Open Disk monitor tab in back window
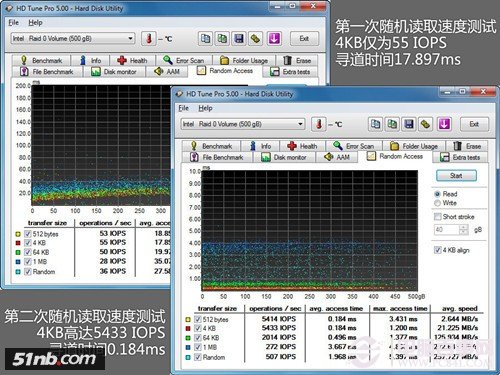500x375 pixels. click(114, 72)
